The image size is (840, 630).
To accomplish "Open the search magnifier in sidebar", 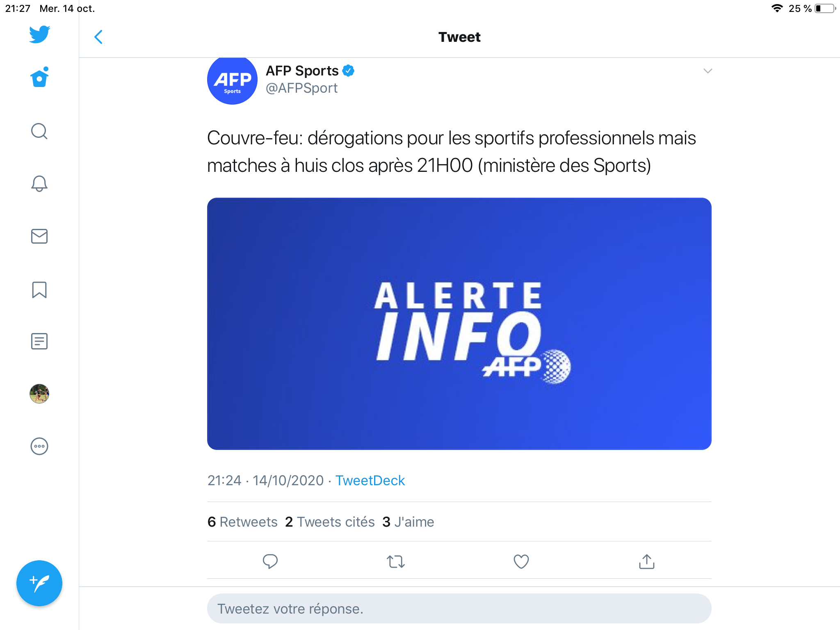I will (x=39, y=131).
